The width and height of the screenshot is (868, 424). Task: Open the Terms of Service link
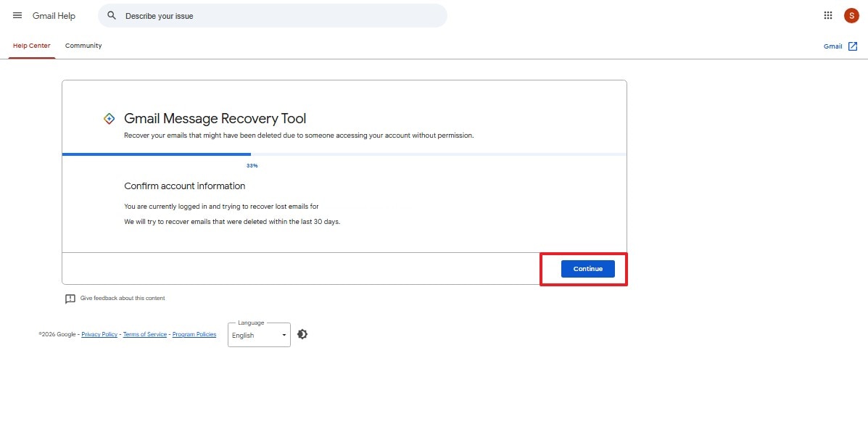pos(145,334)
